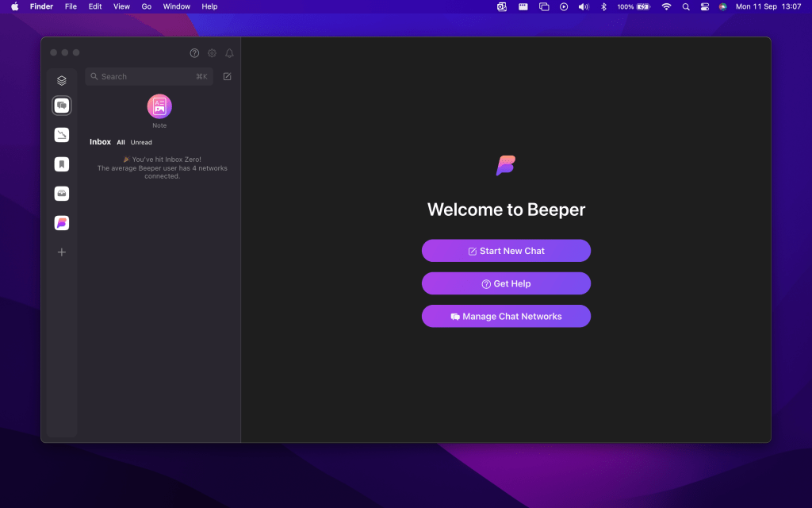The width and height of the screenshot is (812, 508).
Task: Open the Help menu in menu bar
Action: tap(209, 6)
